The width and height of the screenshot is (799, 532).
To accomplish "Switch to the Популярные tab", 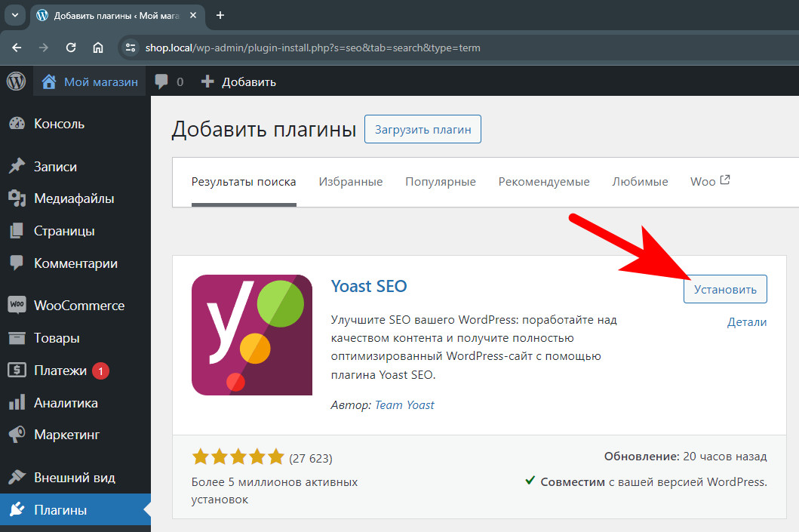I will click(x=441, y=182).
